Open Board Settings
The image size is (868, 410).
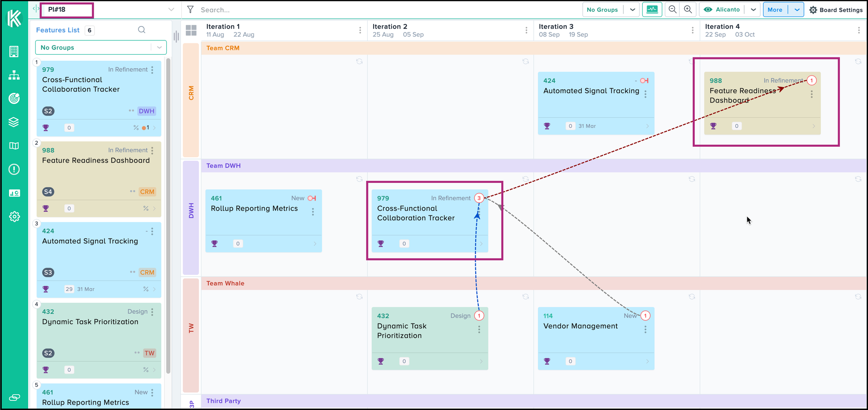pyautogui.click(x=836, y=10)
